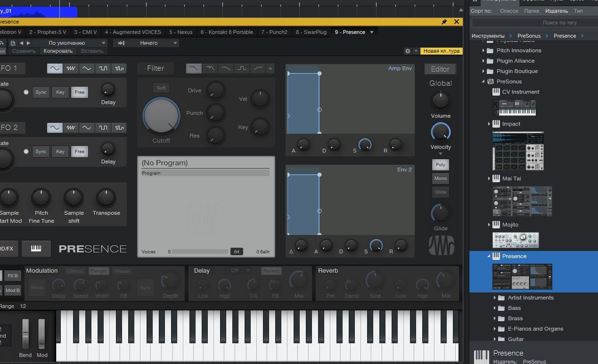Screen dimensions: 598x364
Task: Adjust the Global Volume knob
Action: [440, 101]
